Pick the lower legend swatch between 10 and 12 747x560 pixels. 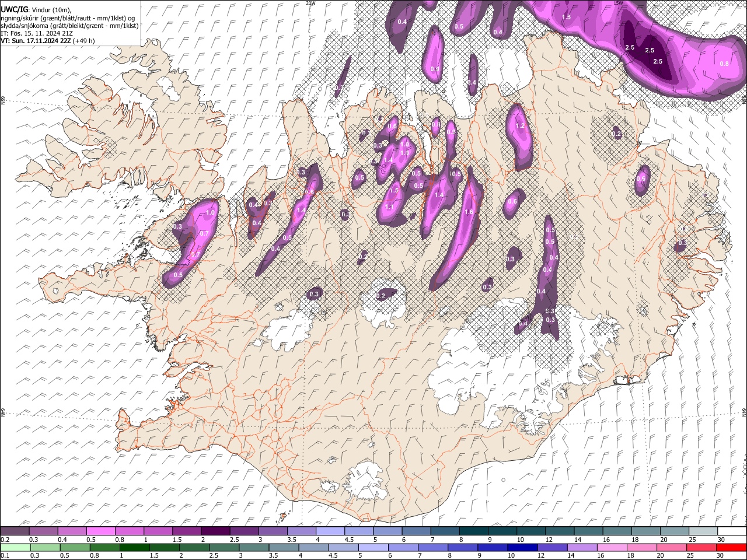click(522, 547)
